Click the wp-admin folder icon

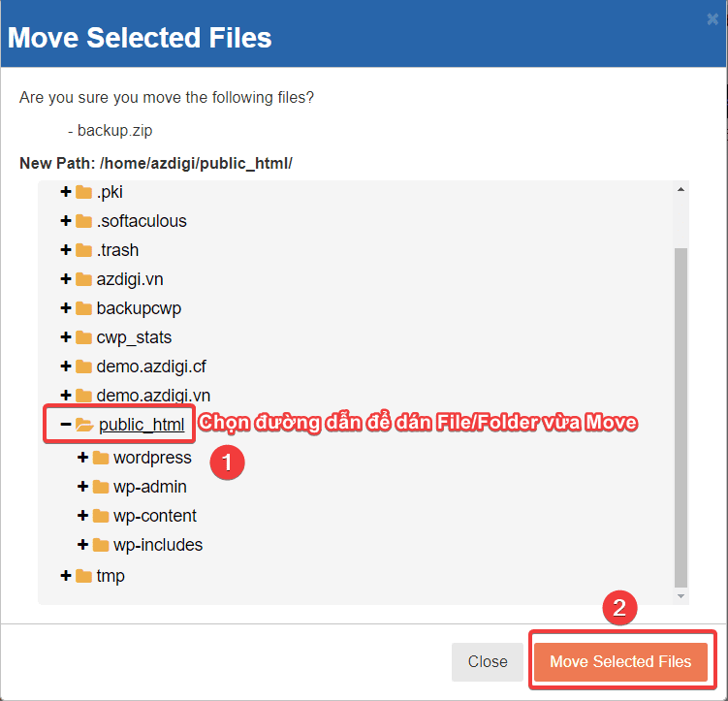point(101,487)
